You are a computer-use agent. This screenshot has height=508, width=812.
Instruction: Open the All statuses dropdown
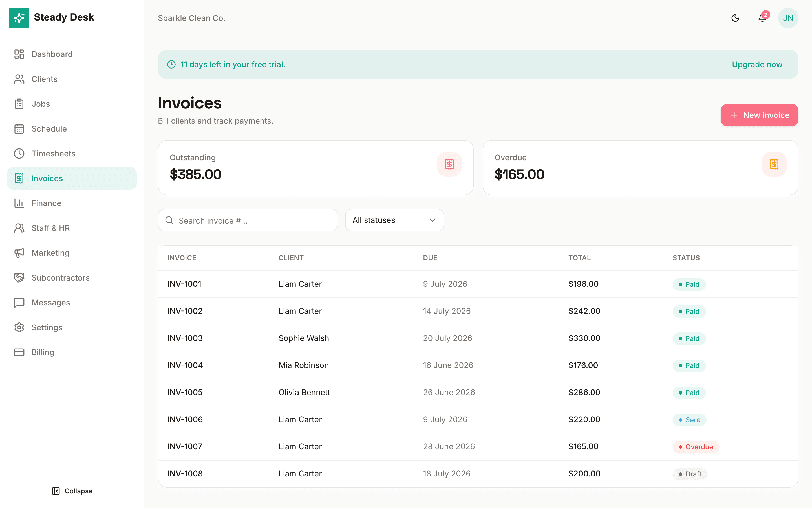click(x=395, y=220)
